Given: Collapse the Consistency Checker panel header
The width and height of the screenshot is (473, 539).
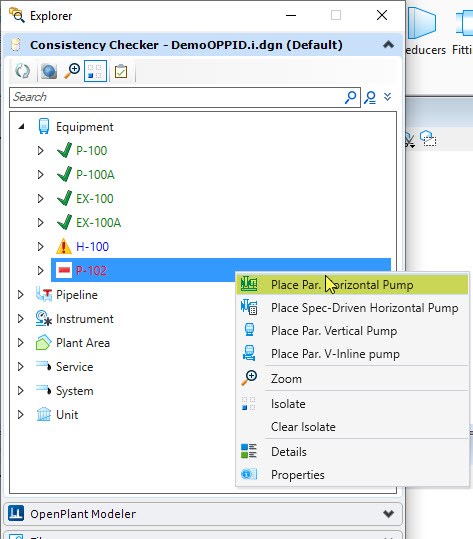Looking at the screenshot, I should point(388,45).
